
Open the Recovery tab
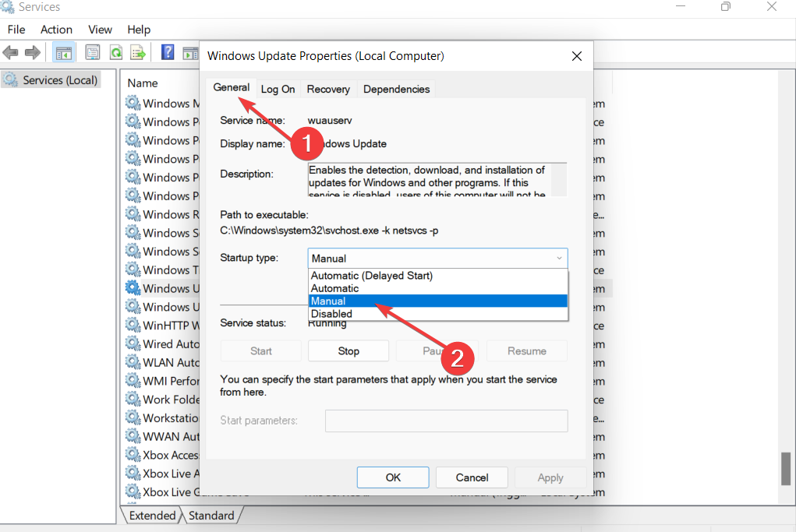(x=328, y=89)
